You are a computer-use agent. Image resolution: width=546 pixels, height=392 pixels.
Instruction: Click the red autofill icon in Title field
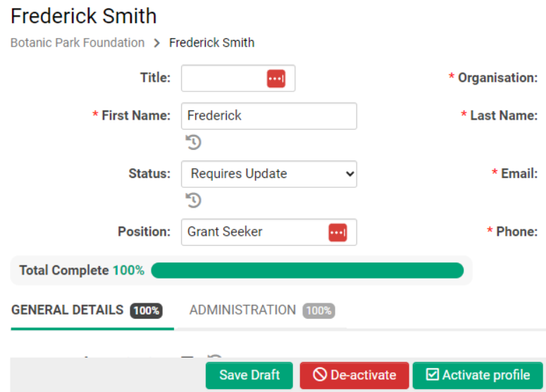[x=276, y=79]
